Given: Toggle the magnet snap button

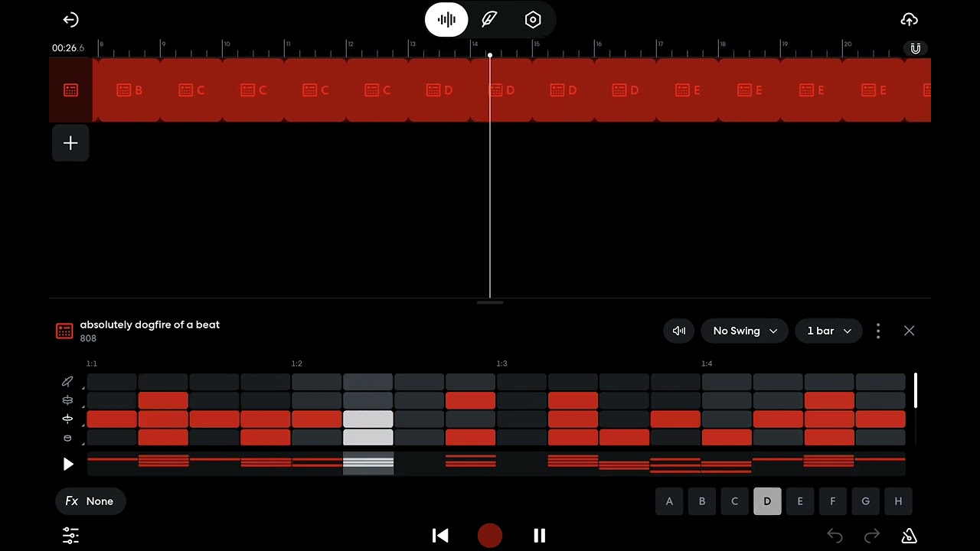Looking at the screenshot, I should pos(916,48).
